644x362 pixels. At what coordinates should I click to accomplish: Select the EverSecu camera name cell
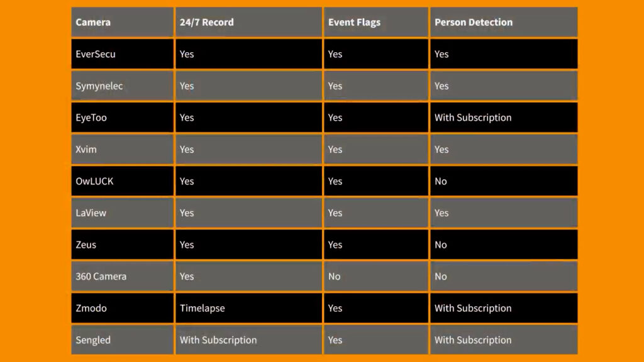[x=96, y=54]
